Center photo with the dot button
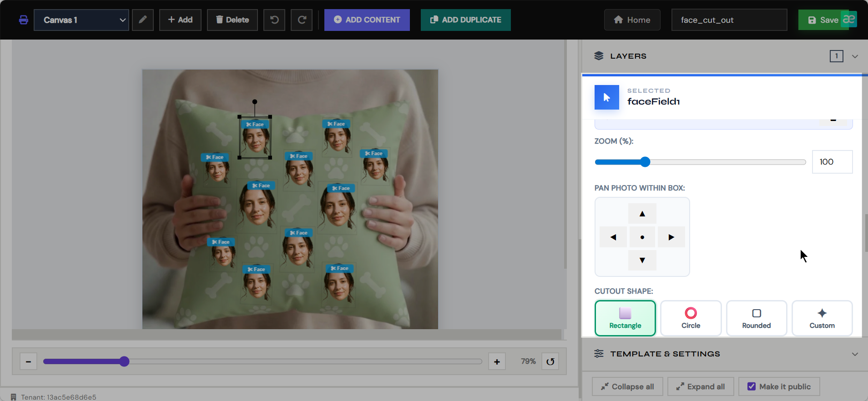The image size is (868, 401). pyautogui.click(x=642, y=237)
